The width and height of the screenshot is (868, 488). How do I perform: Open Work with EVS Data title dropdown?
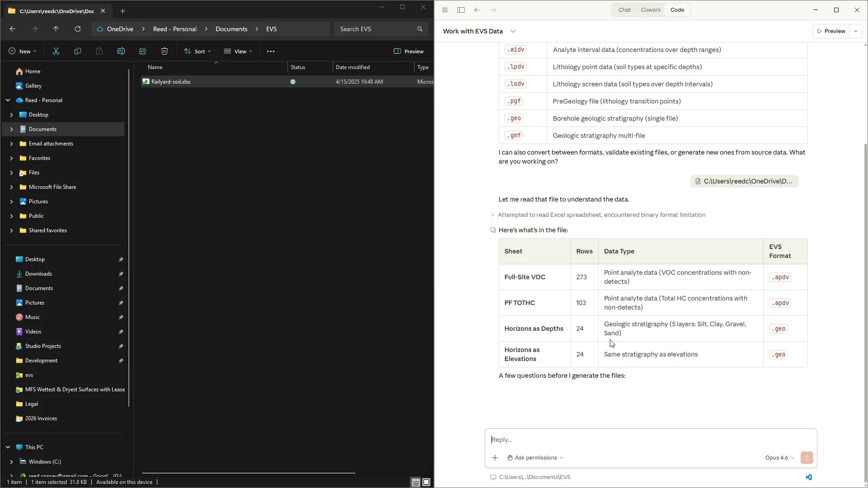[x=513, y=31]
